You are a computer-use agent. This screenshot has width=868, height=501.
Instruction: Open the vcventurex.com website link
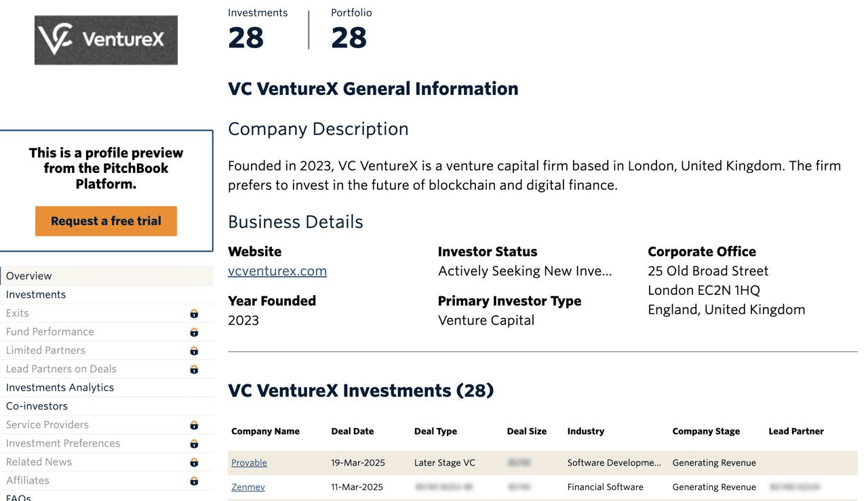tap(277, 271)
